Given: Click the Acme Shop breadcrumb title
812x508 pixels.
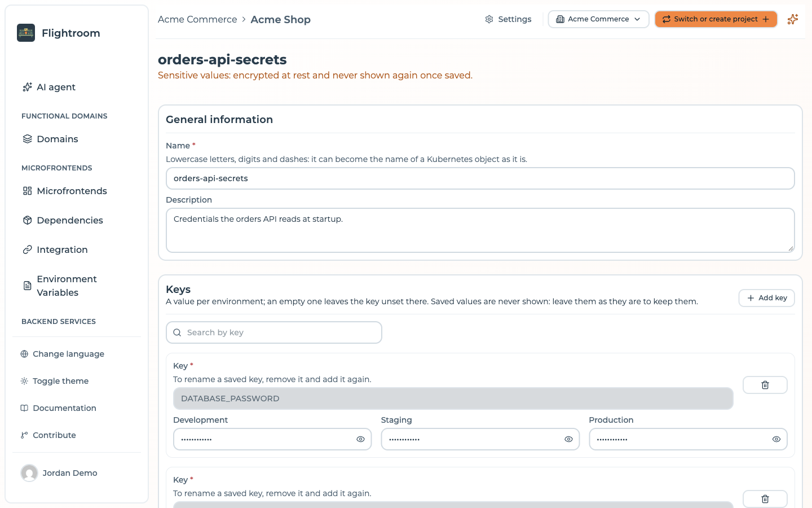Looking at the screenshot, I should pyautogui.click(x=281, y=19).
